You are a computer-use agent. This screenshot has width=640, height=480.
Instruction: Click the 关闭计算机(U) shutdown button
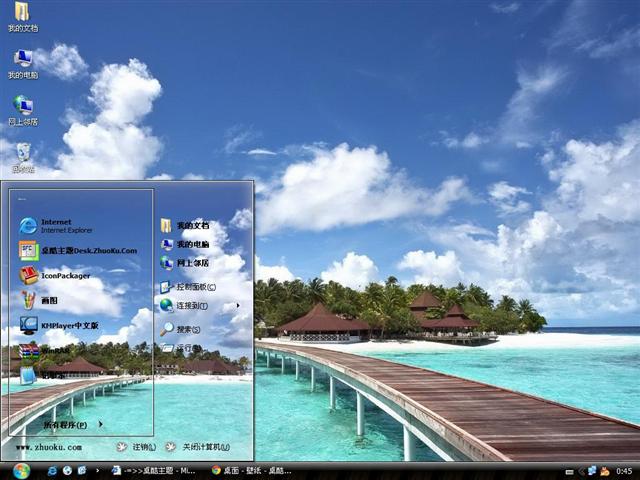pos(198,447)
